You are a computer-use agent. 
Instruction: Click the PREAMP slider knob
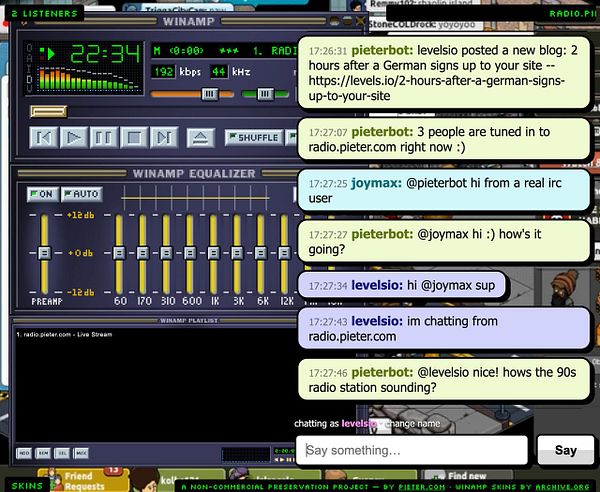[x=44, y=253]
